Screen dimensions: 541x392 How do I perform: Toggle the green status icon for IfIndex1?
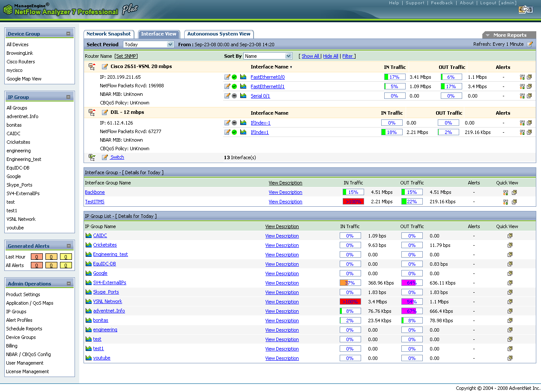click(234, 132)
